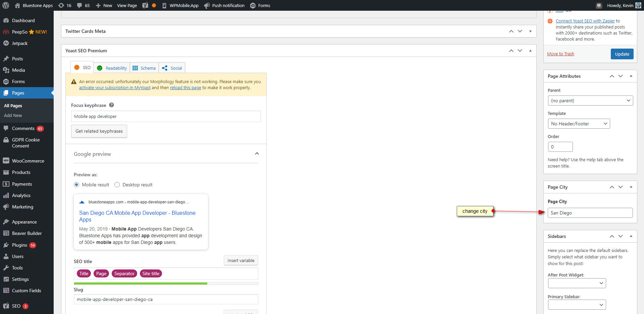The image size is (644, 314).
Task: Select the Desktop result radio button
Action: pos(117,185)
